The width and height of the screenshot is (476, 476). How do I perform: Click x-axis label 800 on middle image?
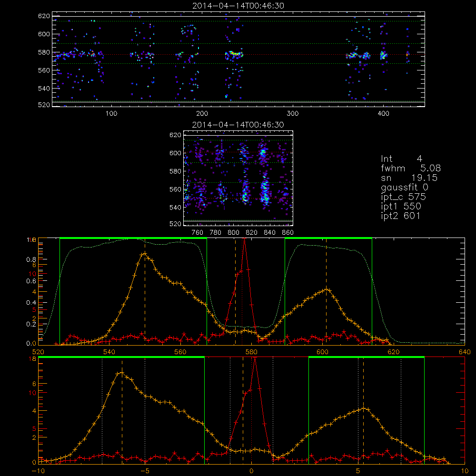(x=233, y=233)
